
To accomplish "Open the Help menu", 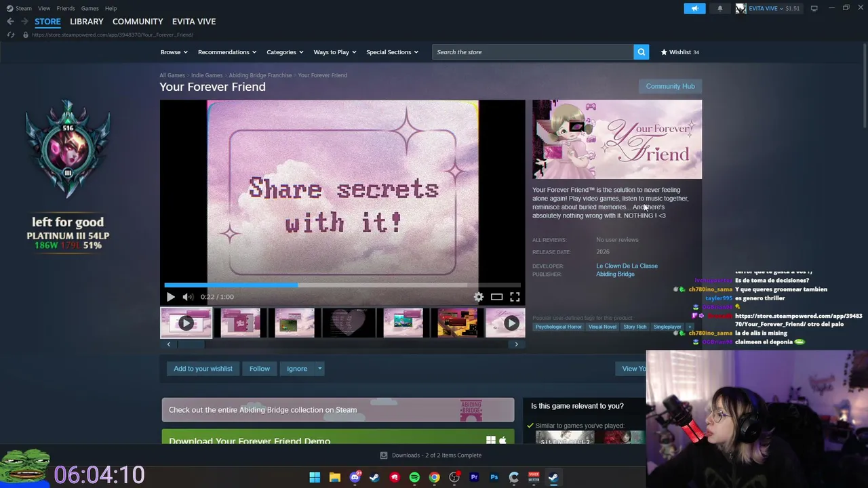I will 111,8.
